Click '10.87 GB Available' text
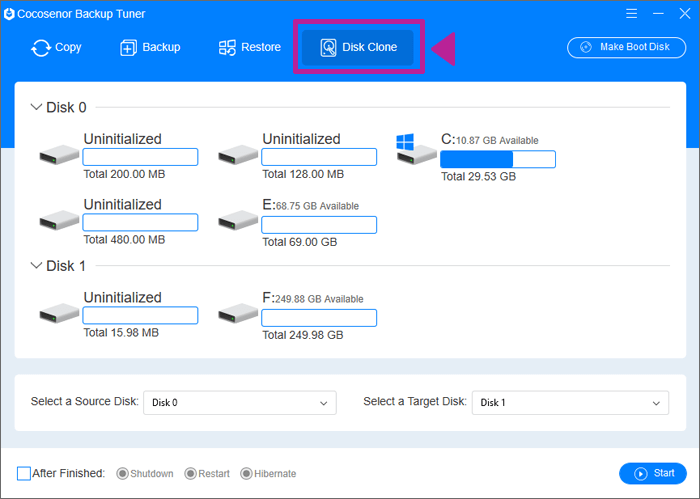 point(497,141)
